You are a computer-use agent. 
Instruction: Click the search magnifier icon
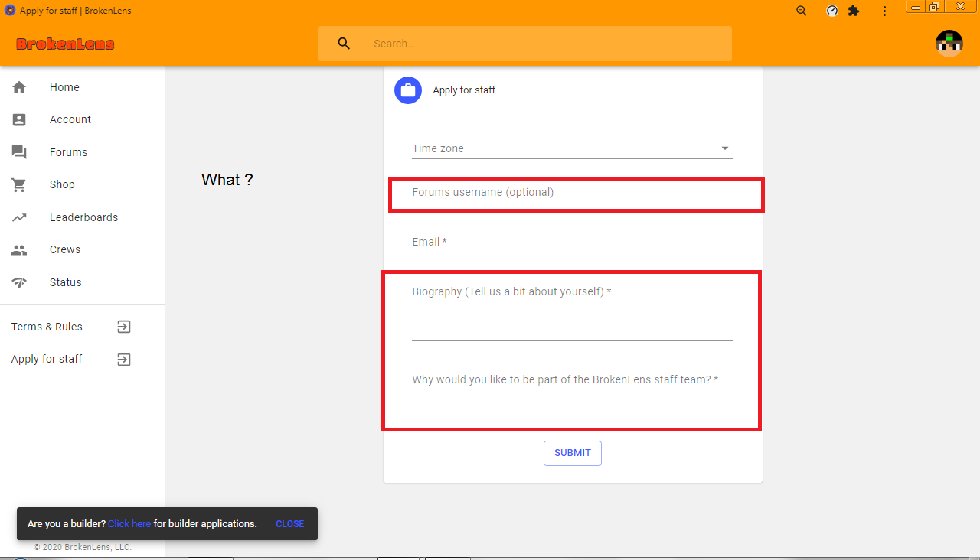pyautogui.click(x=344, y=44)
